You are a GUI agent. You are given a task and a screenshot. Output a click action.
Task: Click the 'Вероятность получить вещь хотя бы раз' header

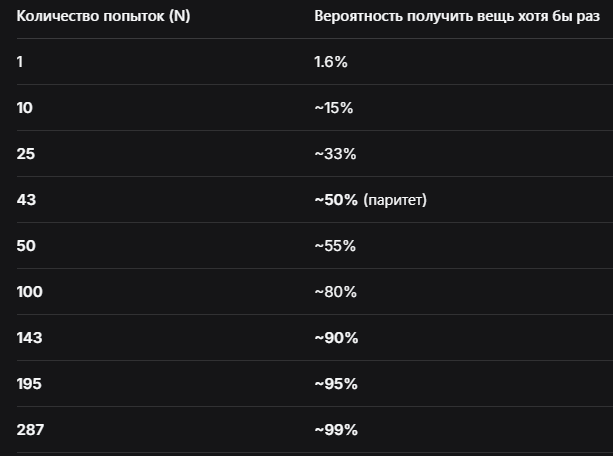[449, 17]
